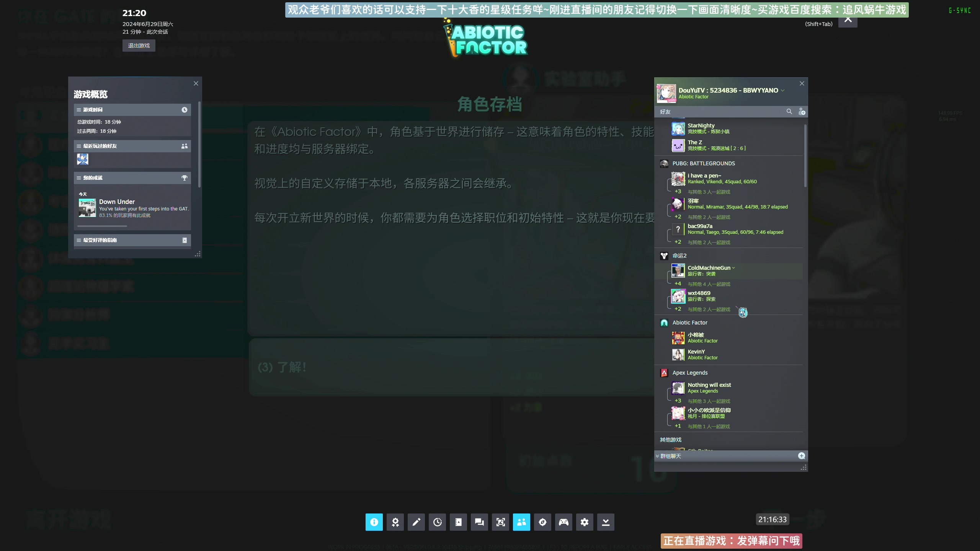The image size is (980, 551).
Task: Open chat with friend StarNighty
Action: pyautogui.click(x=729, y=129)
